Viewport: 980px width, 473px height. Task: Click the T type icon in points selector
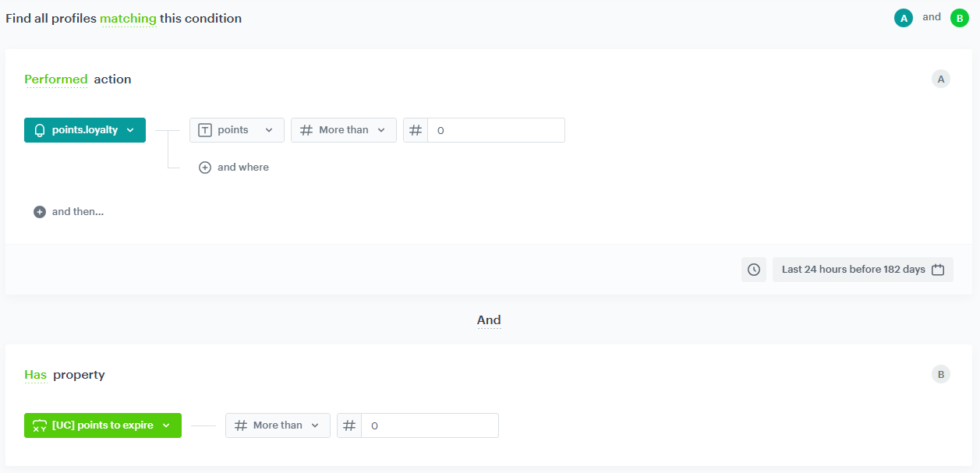[203, 130]
